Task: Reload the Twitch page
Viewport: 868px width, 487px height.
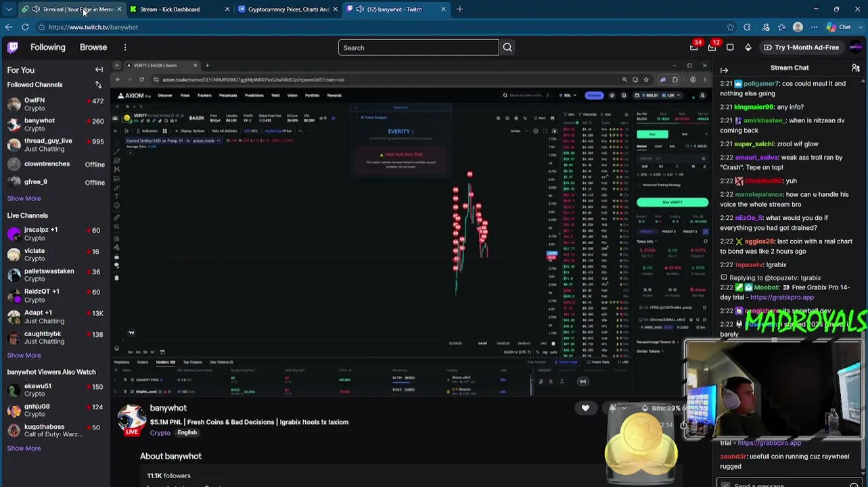Action: coord(25,27)
